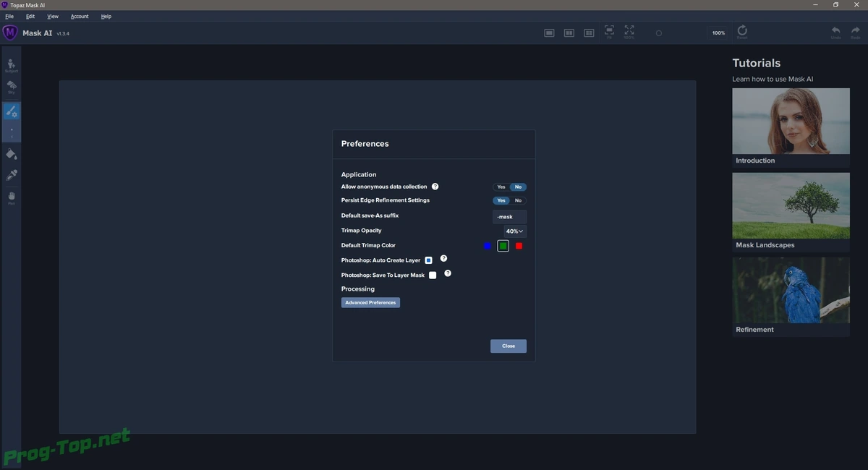
Task: Select the Sky auto-detect tool
Action: 12,87
